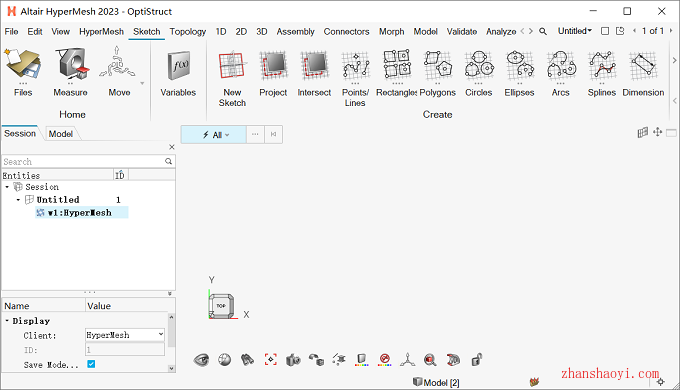The image size is (680, 390).
Task: Click the tripod axes icon in view toolbar
Action: (407, 360)
